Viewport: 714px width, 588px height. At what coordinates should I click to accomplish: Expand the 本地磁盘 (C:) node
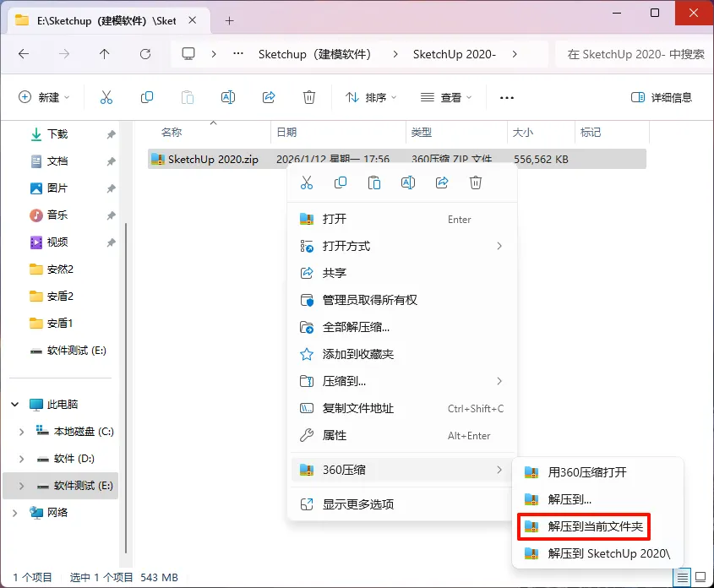(x=21, y=432)
